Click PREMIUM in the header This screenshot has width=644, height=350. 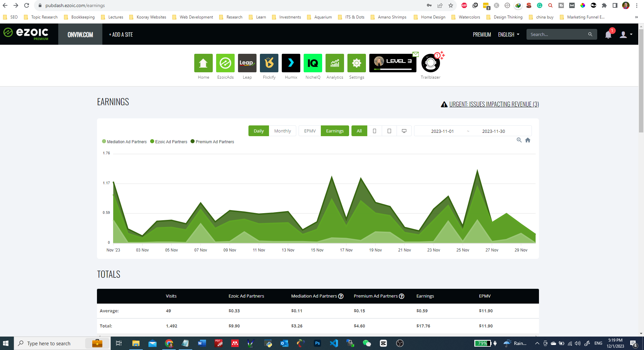pyautogui.click(x=482, y=34)
